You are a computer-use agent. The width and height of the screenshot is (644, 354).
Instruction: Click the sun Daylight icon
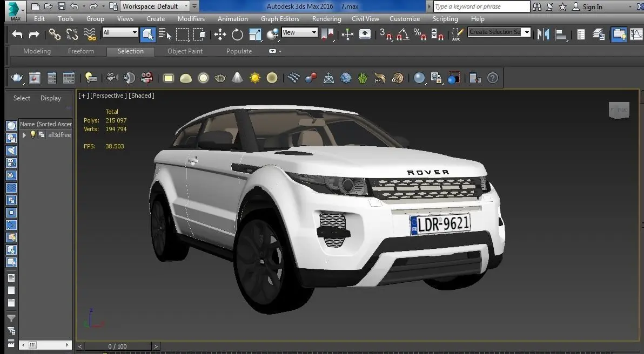click(x=255, y=78)
